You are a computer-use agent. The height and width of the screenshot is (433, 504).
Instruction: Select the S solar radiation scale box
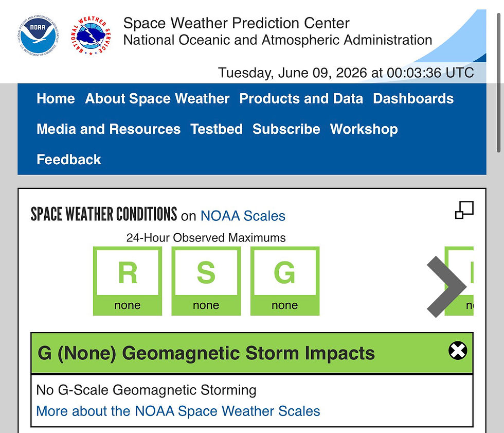coord(206,281)
